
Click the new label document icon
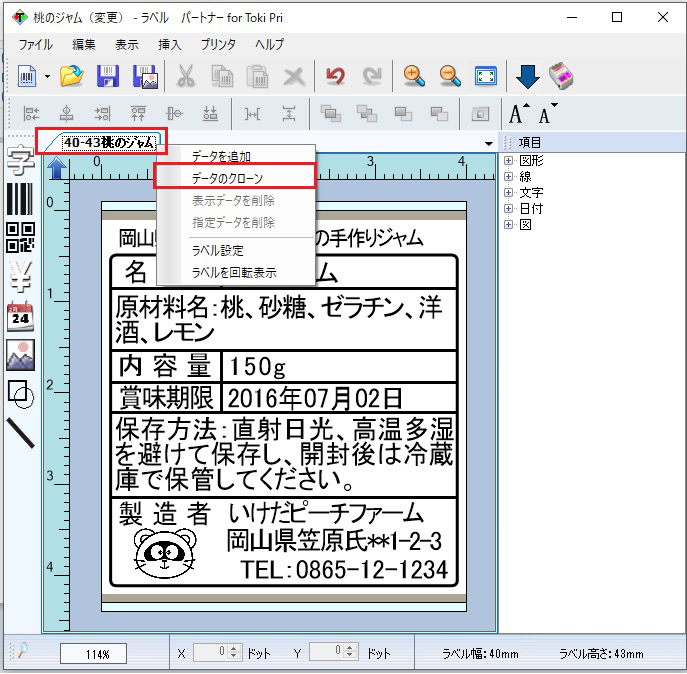click(x=27, y=77)
